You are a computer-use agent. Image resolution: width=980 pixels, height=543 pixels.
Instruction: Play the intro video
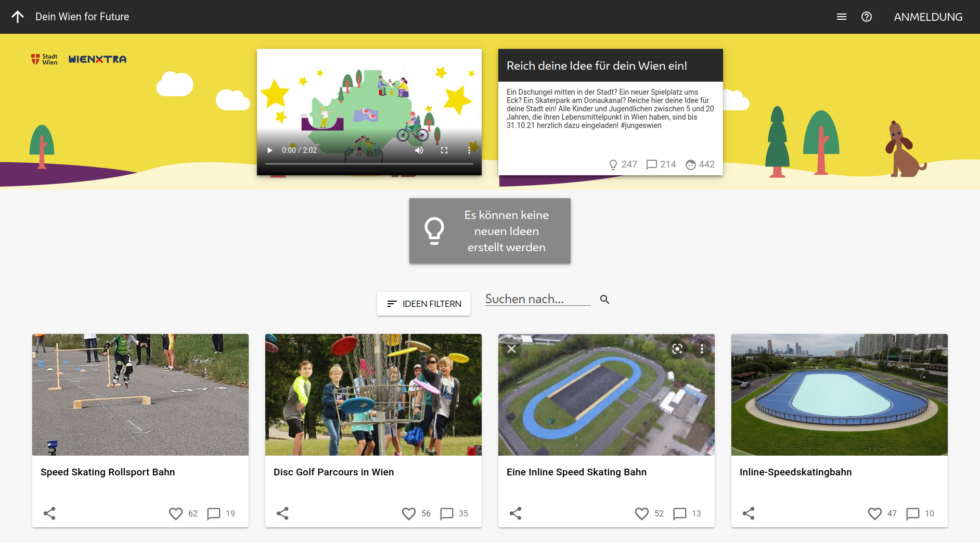(269, 150)
